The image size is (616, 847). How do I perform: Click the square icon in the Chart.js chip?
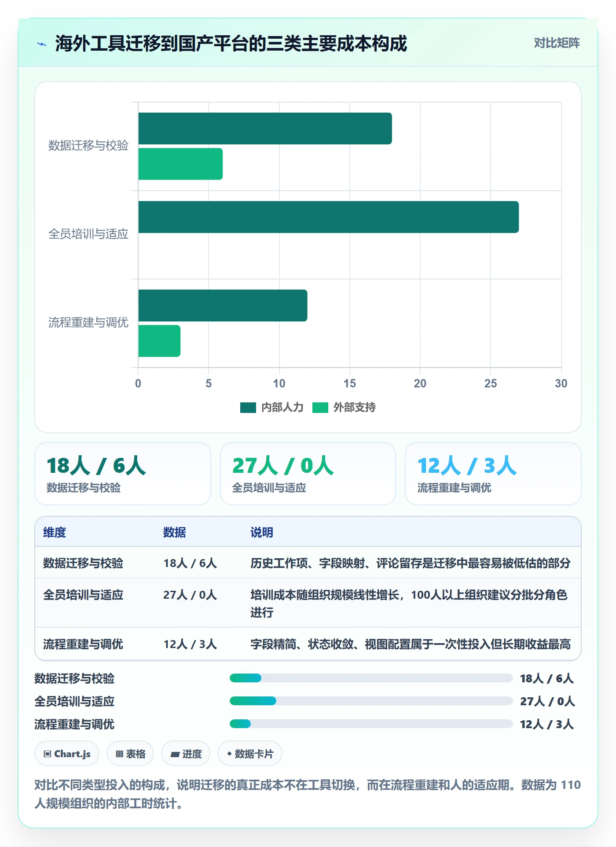48,754
